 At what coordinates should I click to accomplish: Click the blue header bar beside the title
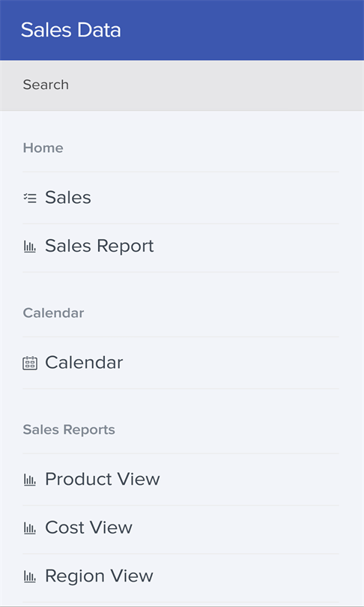click(x=242, y=30)
